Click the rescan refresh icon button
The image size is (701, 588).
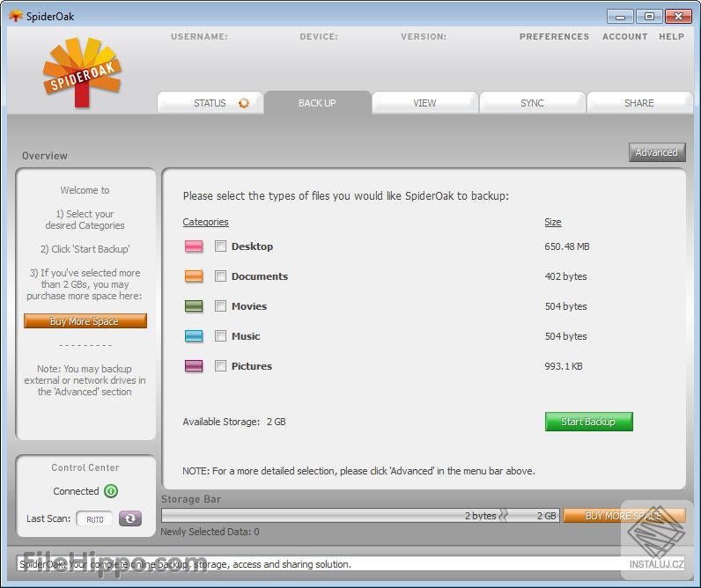[130, 518]
